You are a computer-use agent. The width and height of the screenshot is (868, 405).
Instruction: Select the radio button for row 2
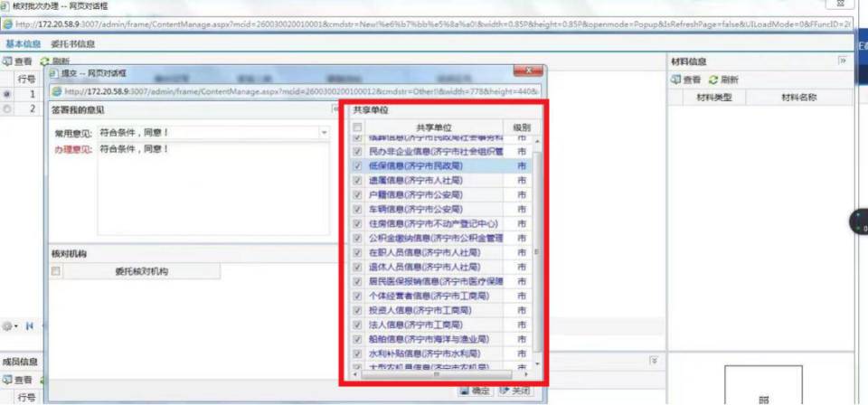(7, 109)
